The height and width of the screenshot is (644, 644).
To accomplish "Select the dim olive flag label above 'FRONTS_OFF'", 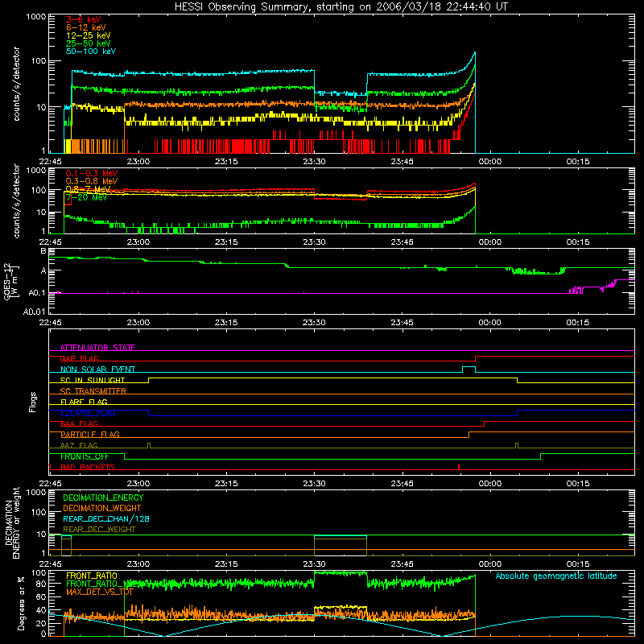I will click(x=79, y=445).
